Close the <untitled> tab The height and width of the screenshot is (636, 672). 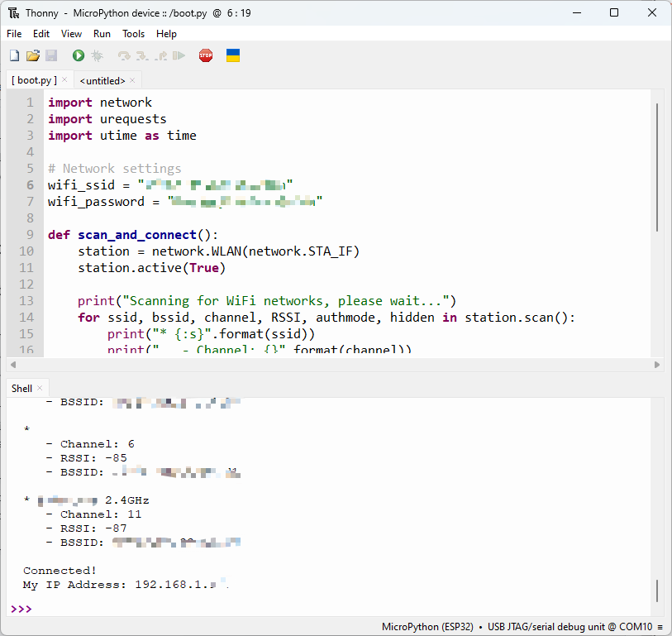coord(132,80)
